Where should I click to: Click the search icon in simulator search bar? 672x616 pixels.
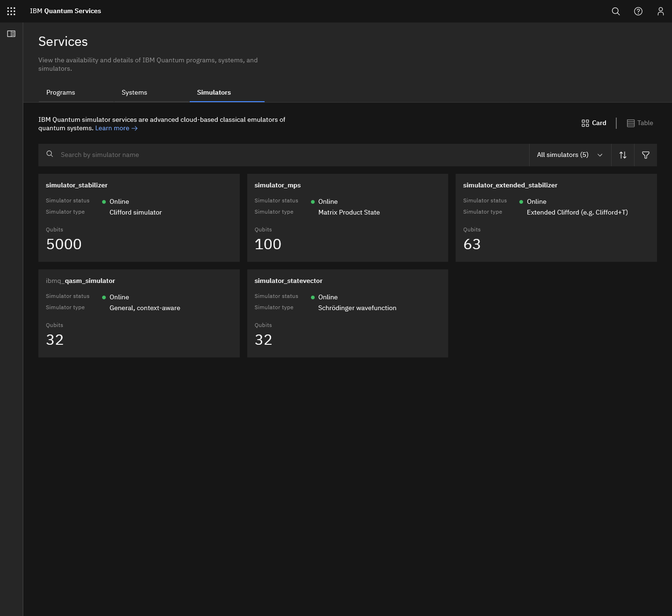point(50,154)
